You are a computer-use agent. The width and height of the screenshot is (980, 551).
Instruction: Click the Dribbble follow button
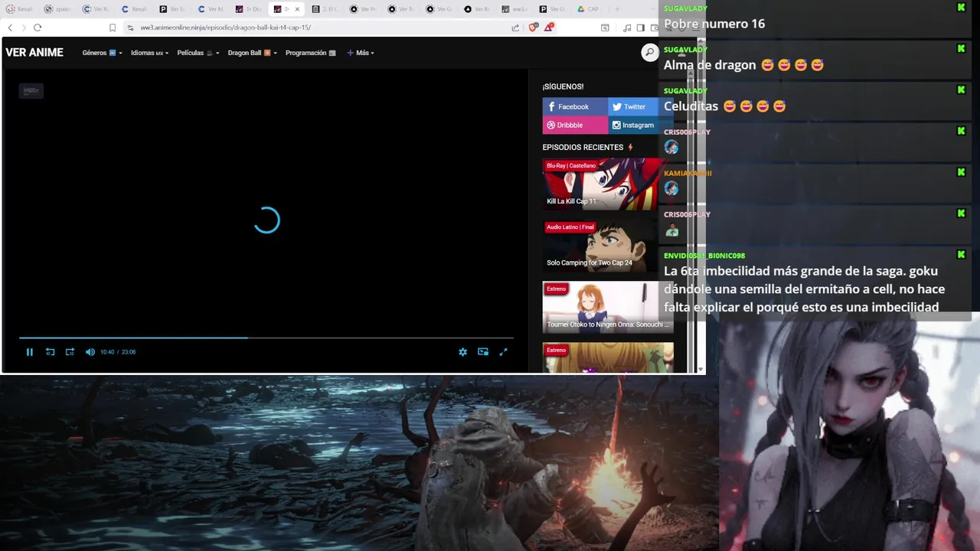pyautogui.click(x=575, y=125)
